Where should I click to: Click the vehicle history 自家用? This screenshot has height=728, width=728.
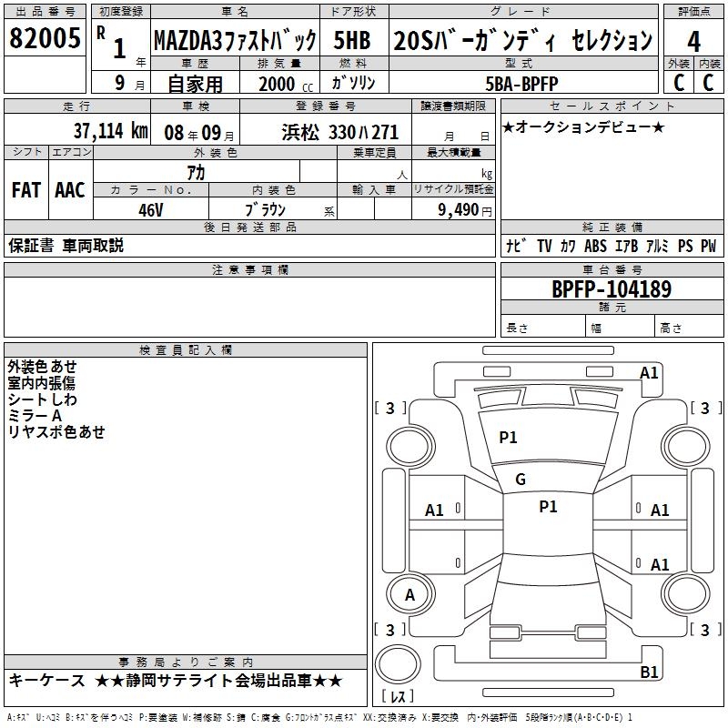(195, 84)
